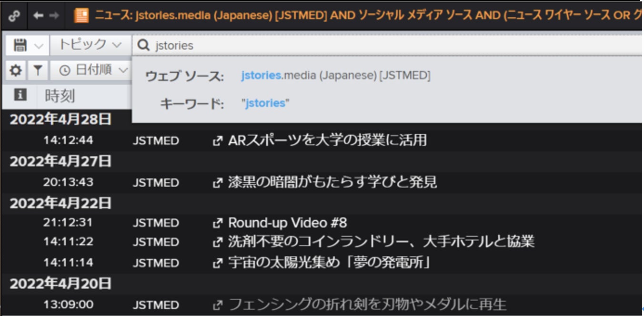Click date header 2022年4月20日

[60, 284]
